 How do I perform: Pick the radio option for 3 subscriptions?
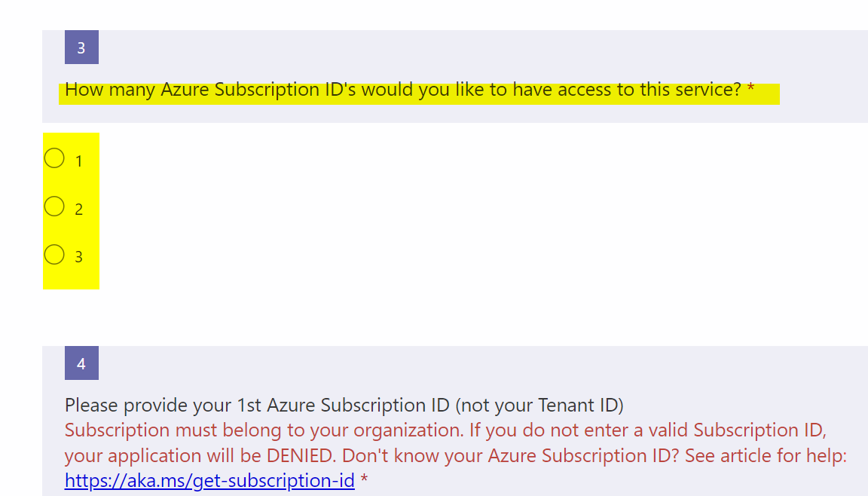tap(54, 255)
